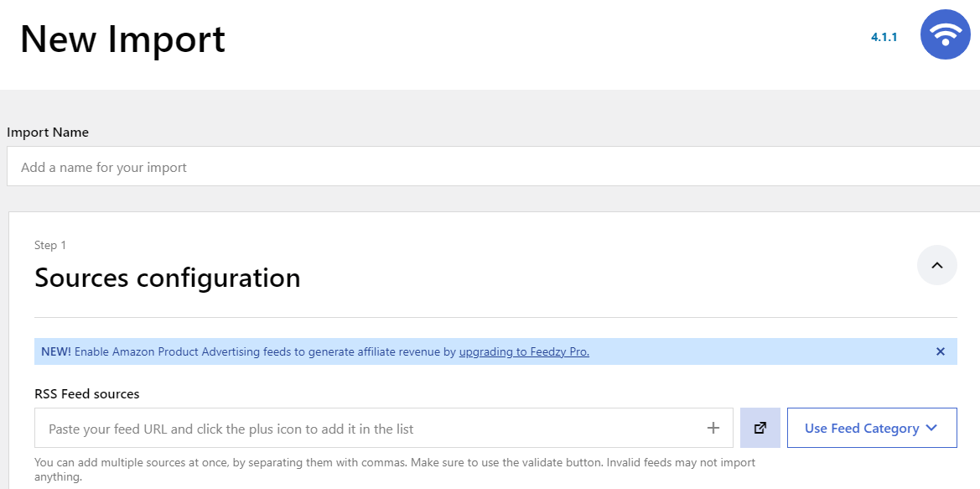Dismiss the Amazon Product Advertising notice
The height and width of the screenshot is (489, 980).
pyautogui.click(x=941, y=351)
